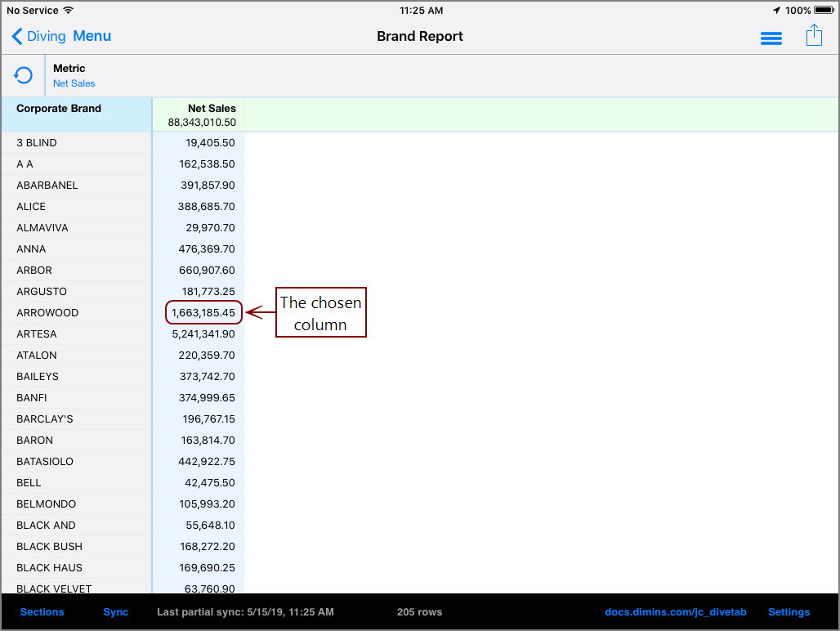Open Settings at the bottom right
This screenshot has width=840, height=631.
point(789,611)
